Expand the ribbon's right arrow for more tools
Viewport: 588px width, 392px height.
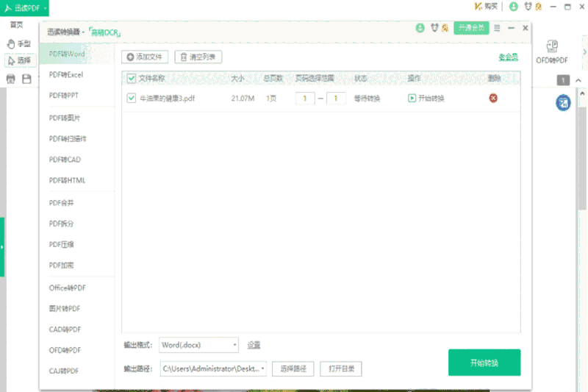(x=584, y=52)
